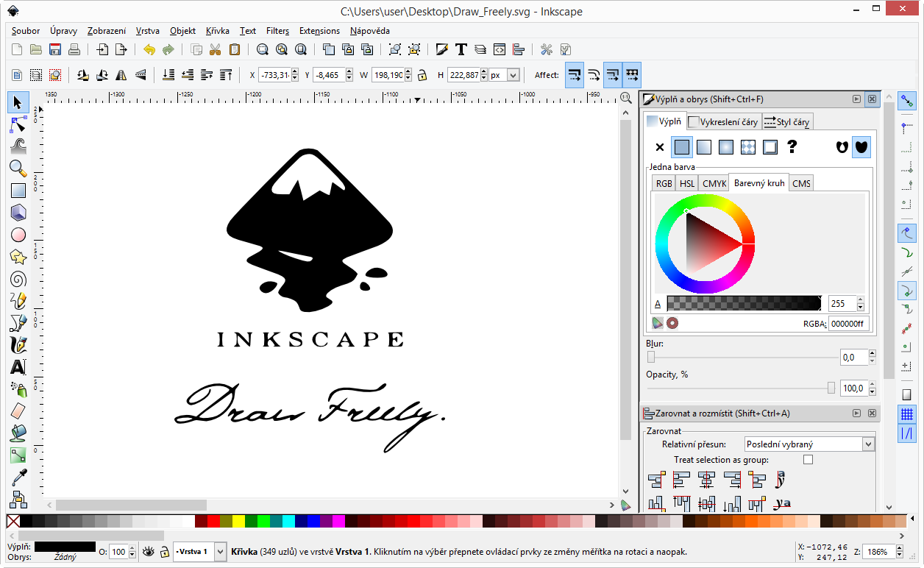Image resolution: width=924 pixels, height=568 pixels.
Task: Click the RGBA hex value field
Action: [x=849, y=324]
